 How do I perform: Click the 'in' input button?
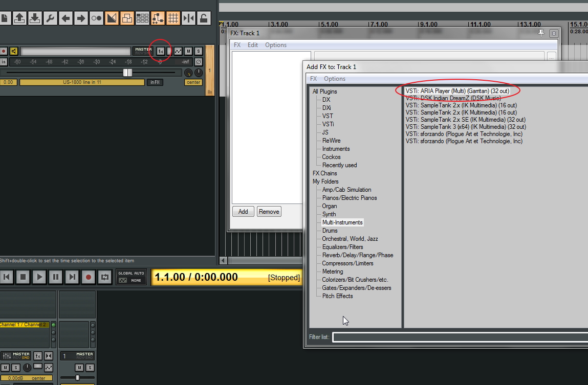pos(4,62)
